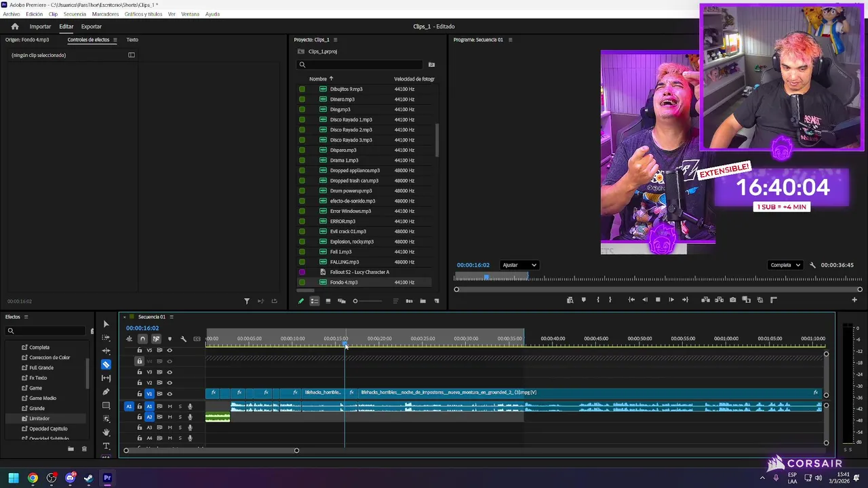This screenshot has height=488, width=868.
Task: Toggle V3 track output eye
Action: (170, 372)
